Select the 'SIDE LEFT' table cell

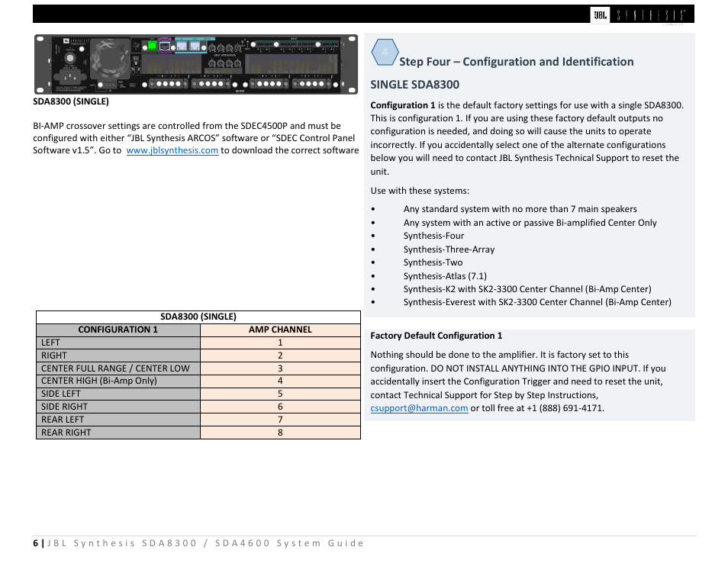pos(118,394)
